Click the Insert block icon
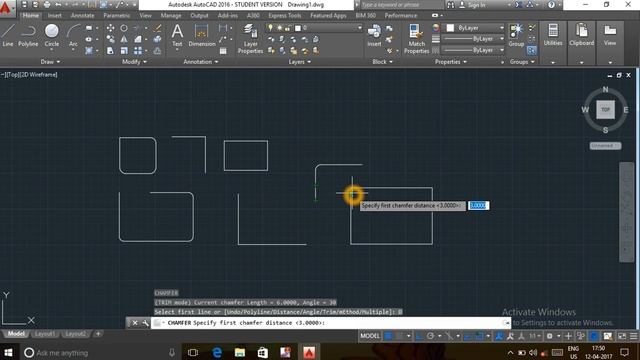Image resolution: width=640 pixels, height=360 pixels. 374,35
